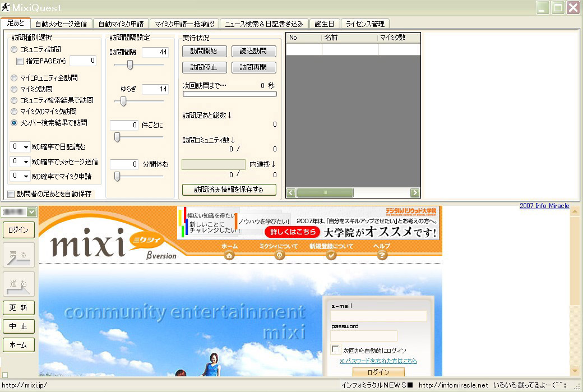This screenshot has width=583, height=392.
Task: Select マイミク訪問 radio option
Action: (x=14, y=89)
